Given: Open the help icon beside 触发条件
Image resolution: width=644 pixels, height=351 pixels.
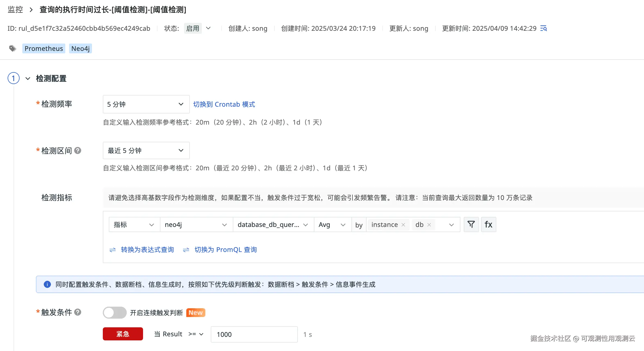Looking at the screenshot, I should tap(78, 312).
